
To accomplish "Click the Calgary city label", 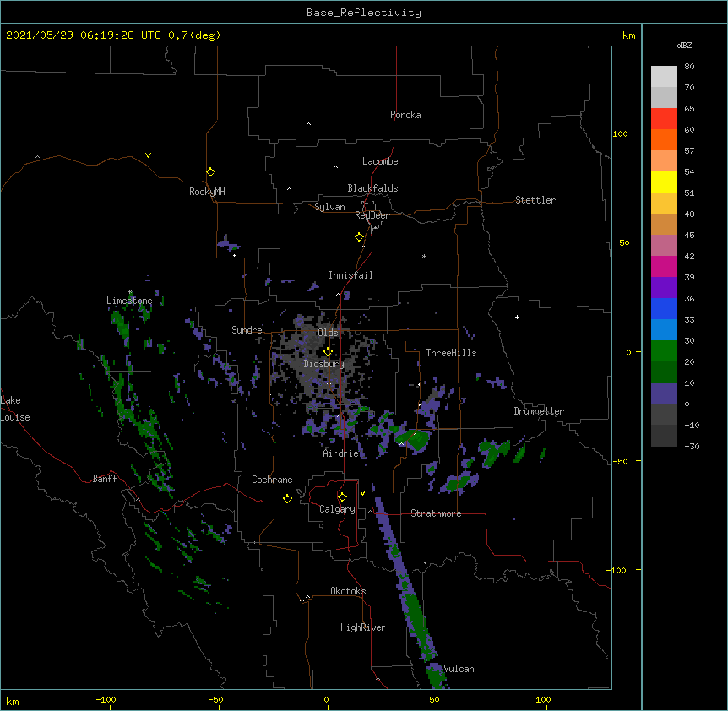I will (337, 509).
